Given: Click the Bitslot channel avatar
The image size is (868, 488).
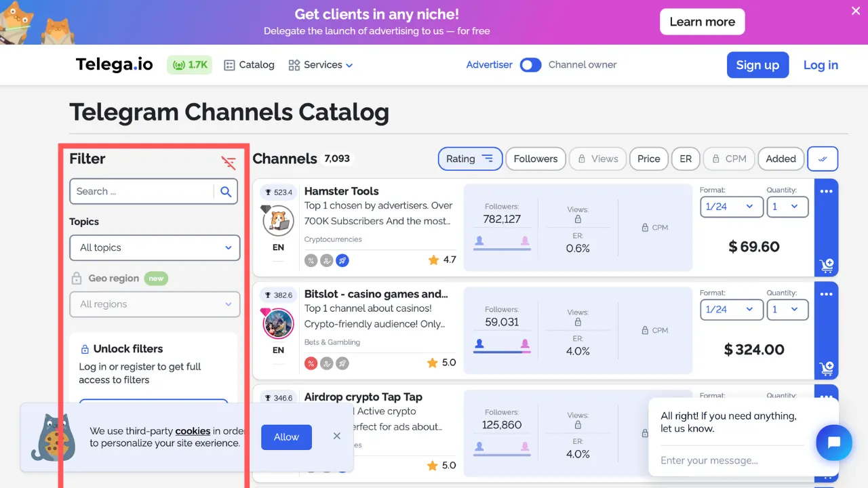Looking at the screenshot, I should (x=278, y=323).
